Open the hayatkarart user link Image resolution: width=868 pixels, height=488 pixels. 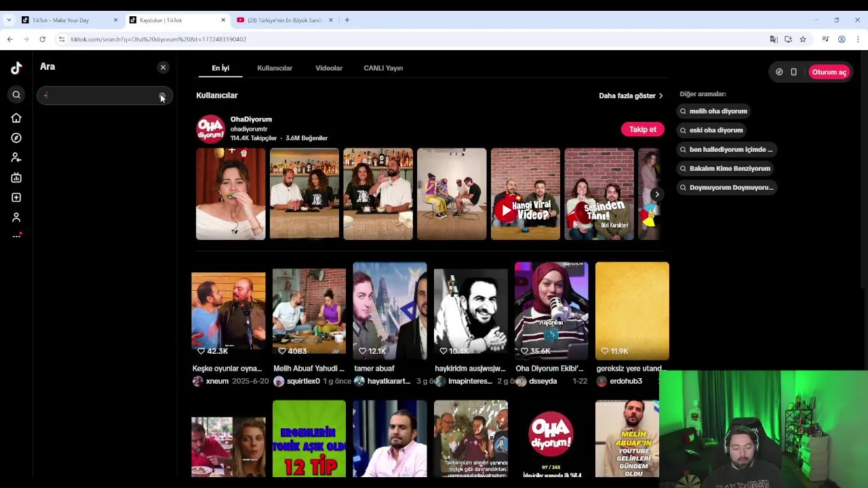(x=389, y=382)
